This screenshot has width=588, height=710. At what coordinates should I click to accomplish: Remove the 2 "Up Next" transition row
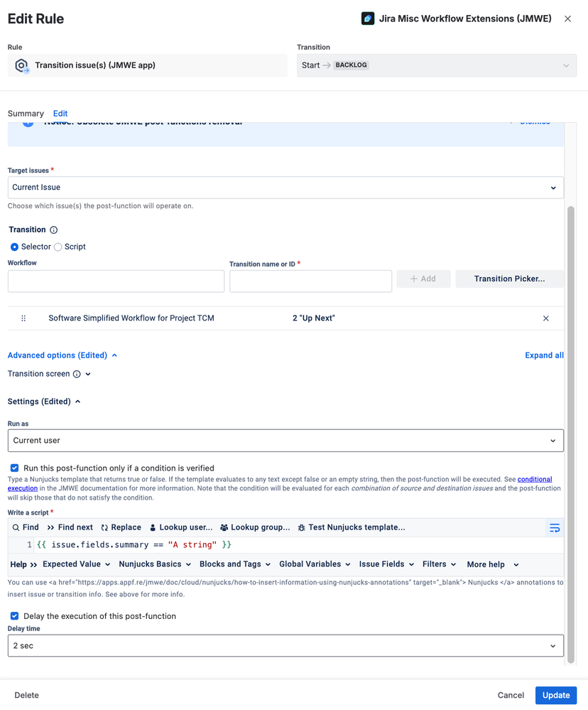tap(546, 318)
